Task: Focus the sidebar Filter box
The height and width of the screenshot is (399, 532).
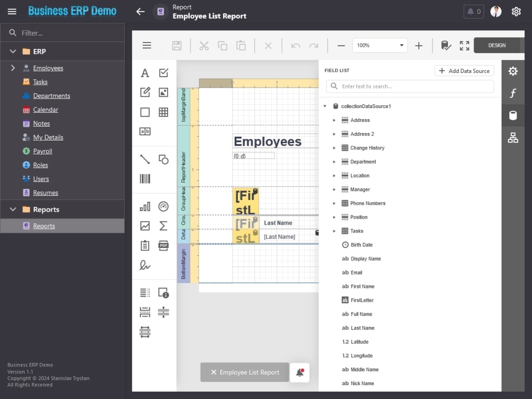Action: (63, 33)
